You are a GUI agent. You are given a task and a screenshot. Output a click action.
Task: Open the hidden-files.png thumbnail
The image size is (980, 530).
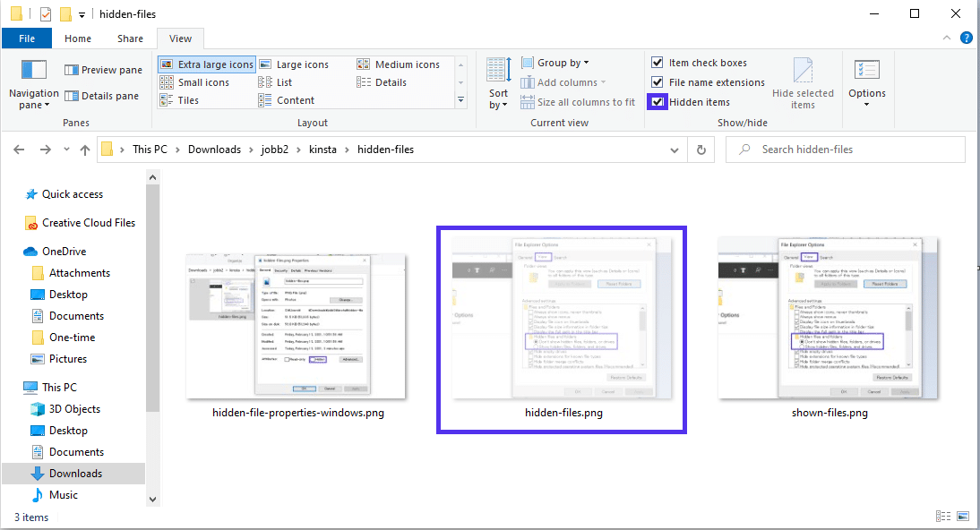pyautogui.click(x=561, y=329)
